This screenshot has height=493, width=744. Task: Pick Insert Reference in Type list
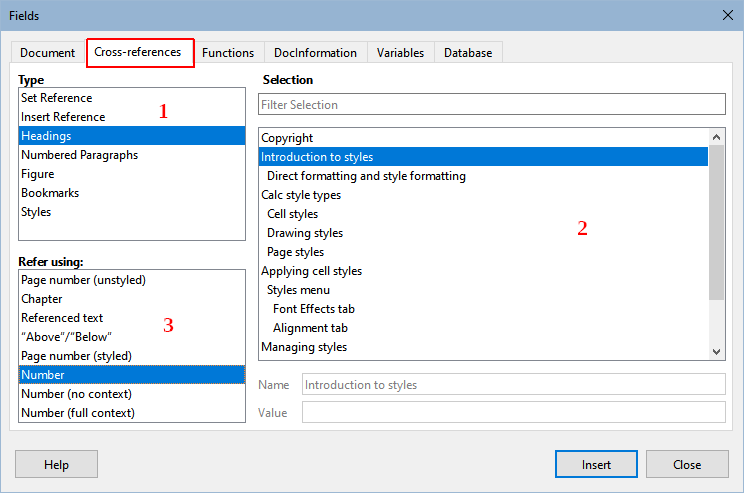(x=63, y=117)
